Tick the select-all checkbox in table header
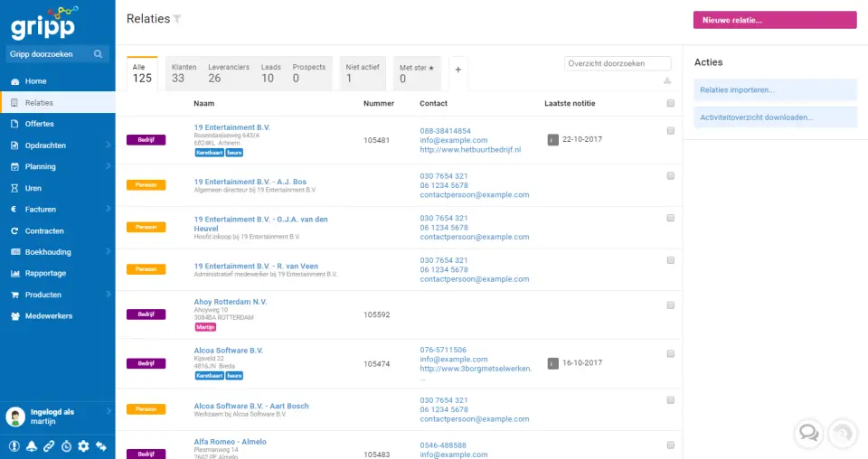Viewport: 868px width, 459px height. [x=670, y=104]
